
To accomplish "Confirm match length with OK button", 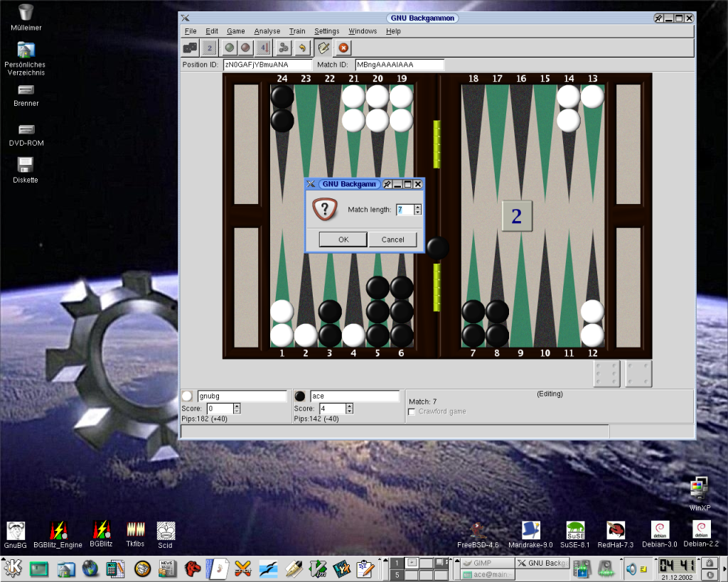I will coord(343,239).
